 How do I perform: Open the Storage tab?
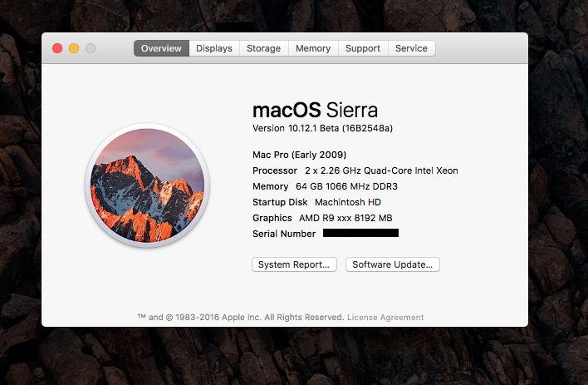coord(263,48)
